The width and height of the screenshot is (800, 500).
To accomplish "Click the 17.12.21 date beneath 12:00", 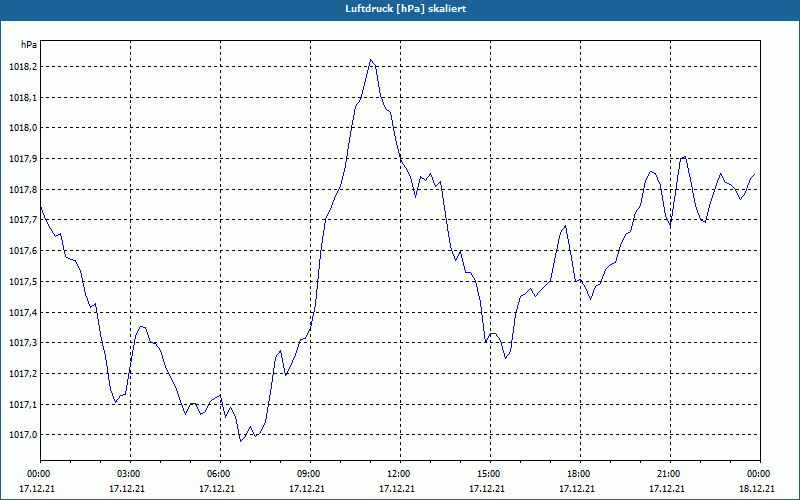I will 397,489.
